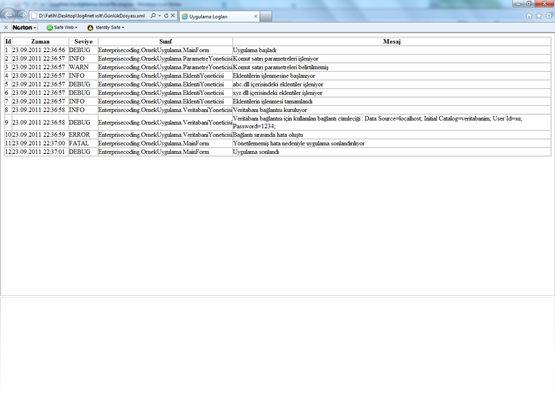Click the MainForm class cell in row 1
Image resolution: width=555 pixels, height=394 pixels.
[165, 50]
